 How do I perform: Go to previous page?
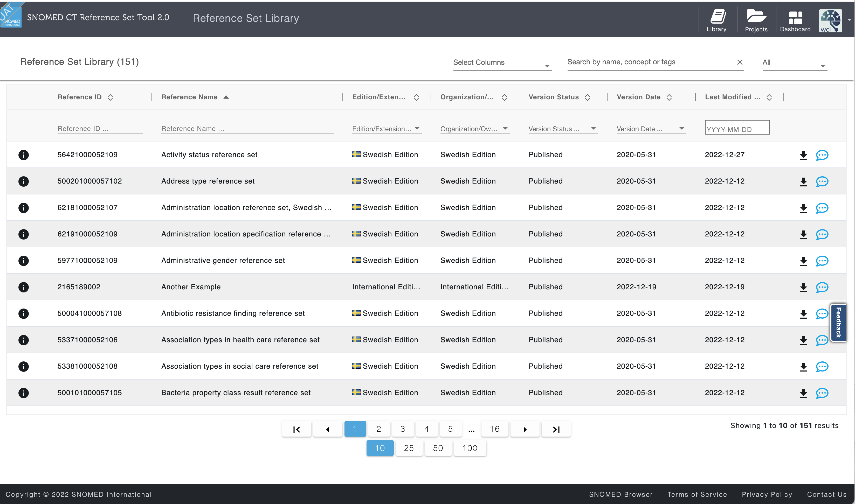point(328,429)
